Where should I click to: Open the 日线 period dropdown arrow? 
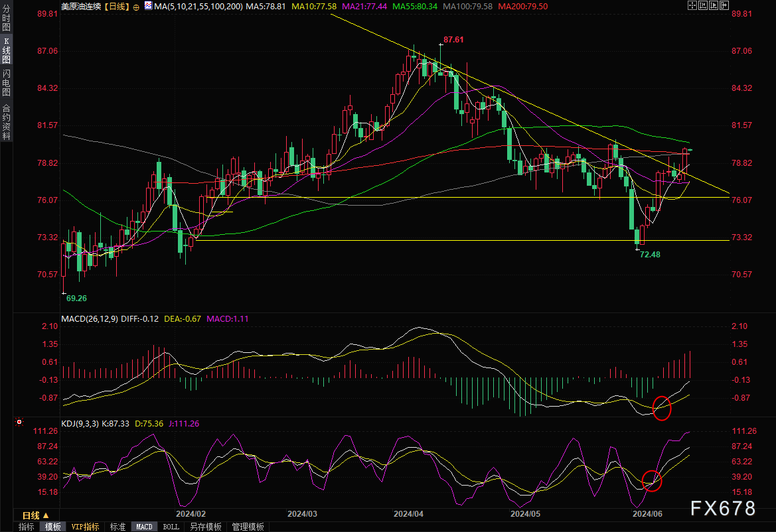46,515
